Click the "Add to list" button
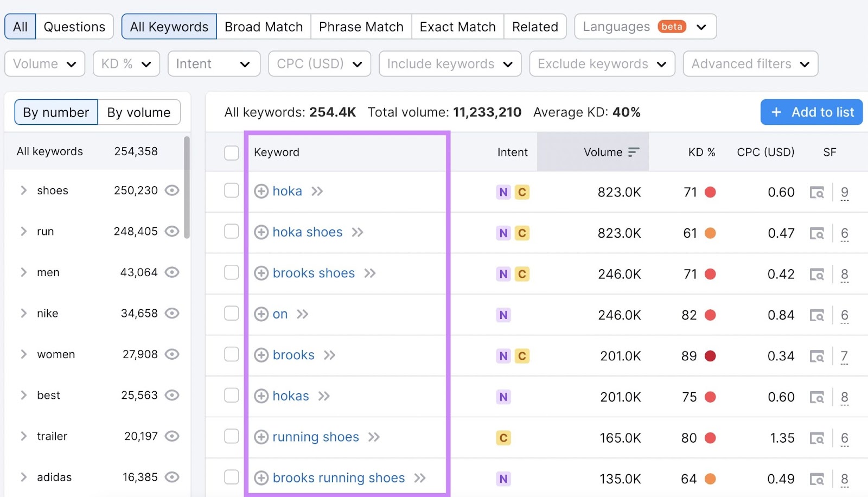 coord(811,112)
